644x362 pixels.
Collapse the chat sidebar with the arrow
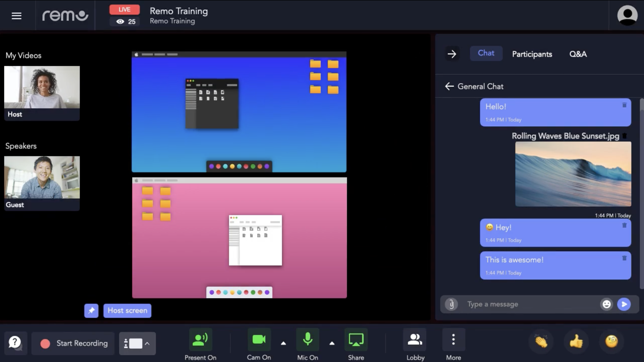tap(452, 54)
